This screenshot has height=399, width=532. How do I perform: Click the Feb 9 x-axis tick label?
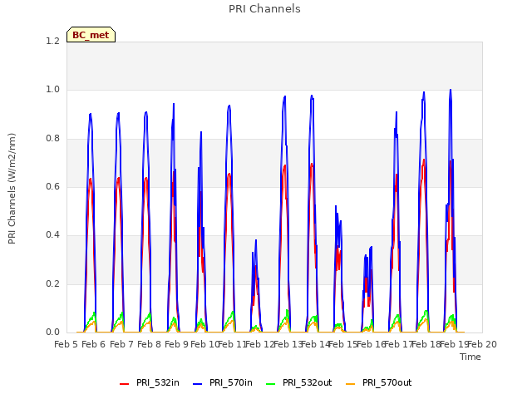(x=177, y=344)
